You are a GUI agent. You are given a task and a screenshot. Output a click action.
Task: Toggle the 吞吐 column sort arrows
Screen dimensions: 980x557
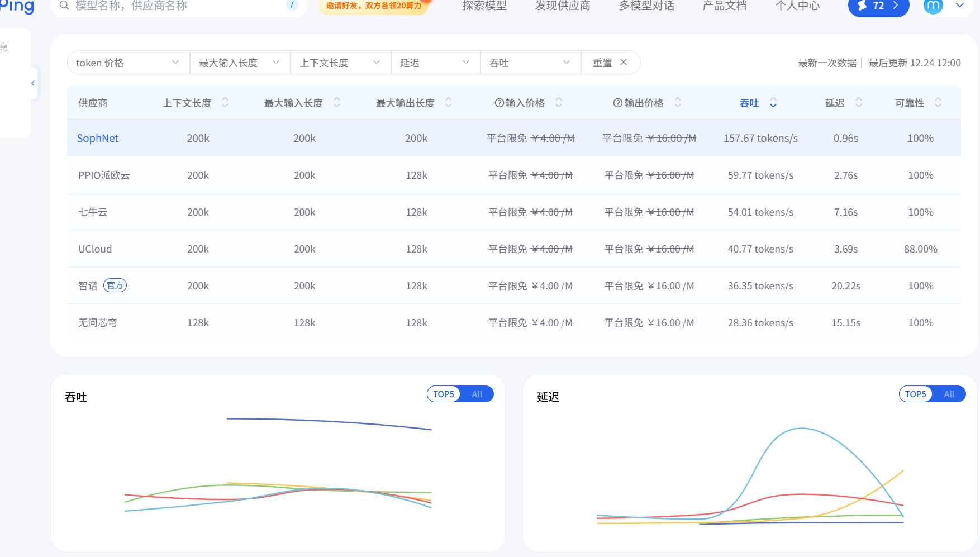(773, 103)
